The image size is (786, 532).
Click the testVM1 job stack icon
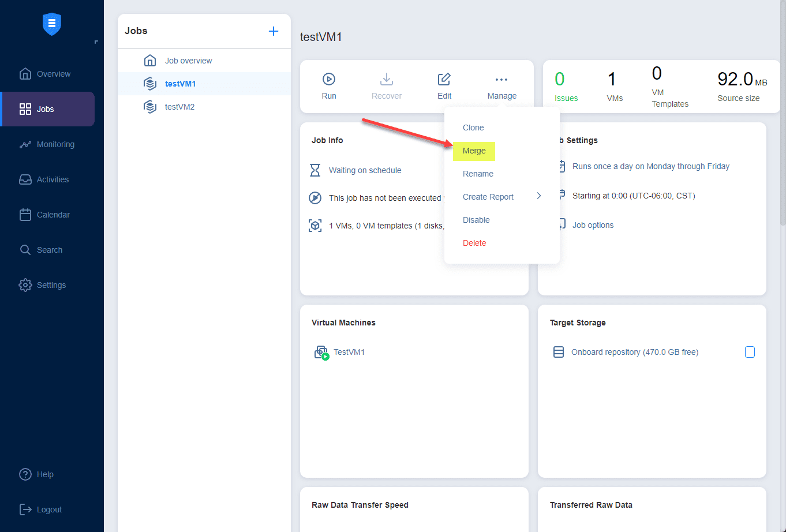[x=150, y=84]
